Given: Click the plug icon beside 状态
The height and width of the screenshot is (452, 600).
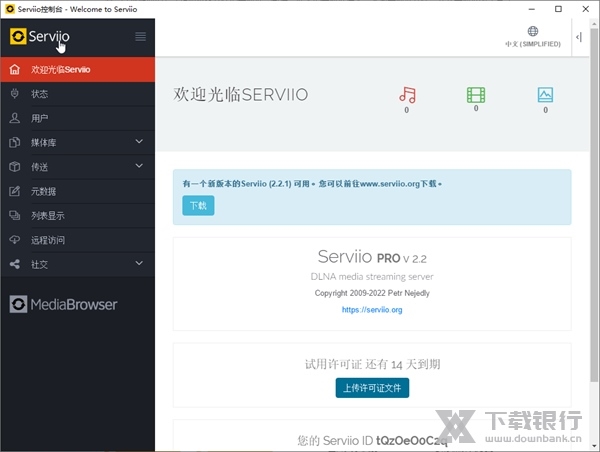Looking at the screenshot, I should 15,93.
